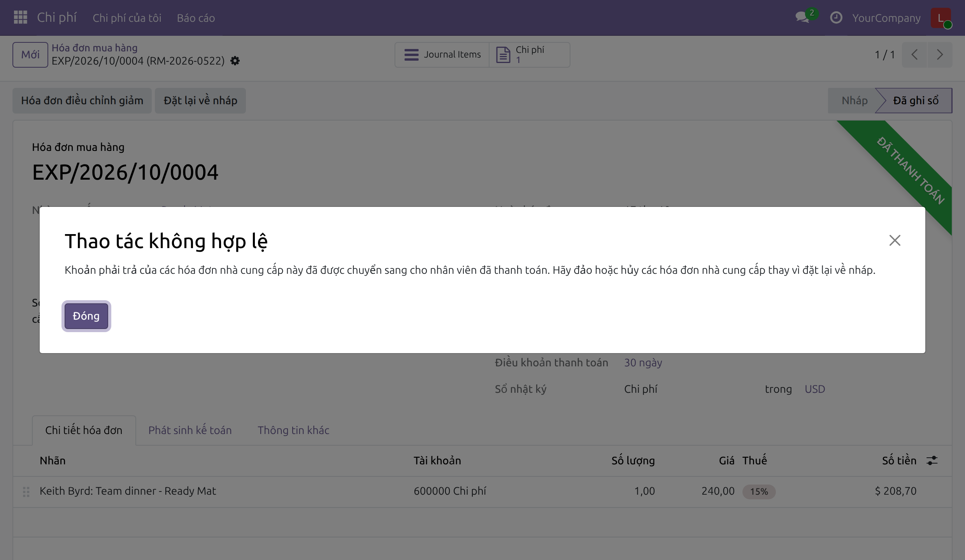Go to next record arrow
Screen dimensions: 965x560
click(x=940, y=54)
